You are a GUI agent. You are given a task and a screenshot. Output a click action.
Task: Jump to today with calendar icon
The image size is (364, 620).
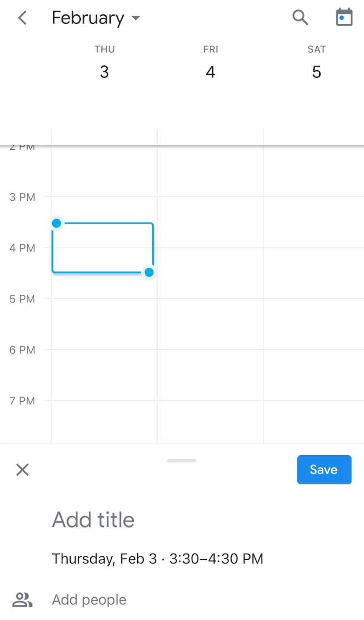[x=344, y=18]
